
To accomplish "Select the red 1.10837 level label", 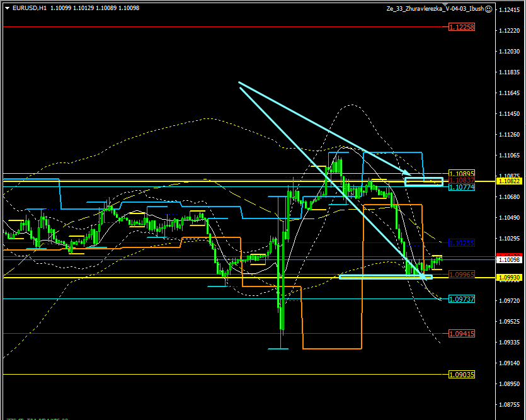I will pos(462,180).
